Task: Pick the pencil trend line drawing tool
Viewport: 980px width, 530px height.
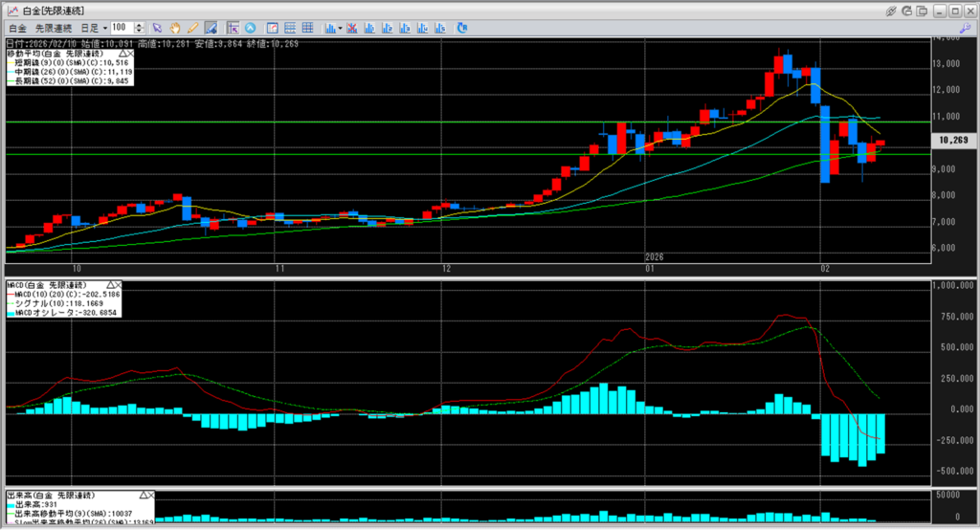Action: 192,28
